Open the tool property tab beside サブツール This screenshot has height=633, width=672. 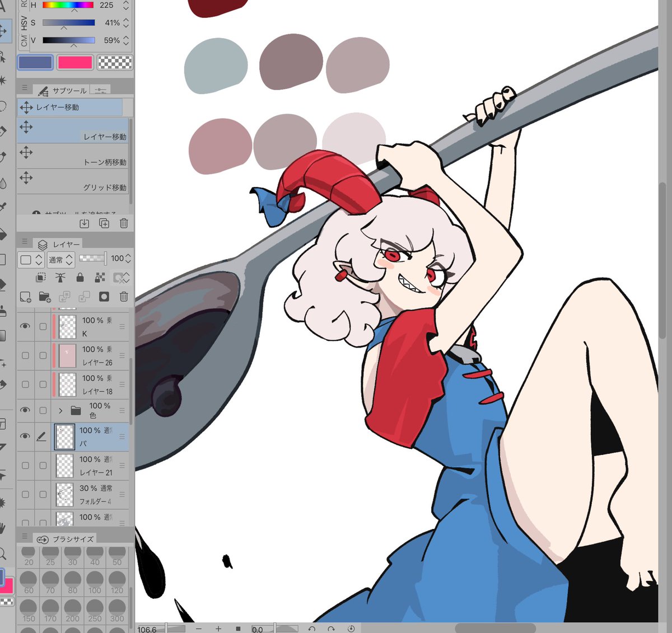coord(100,90)
